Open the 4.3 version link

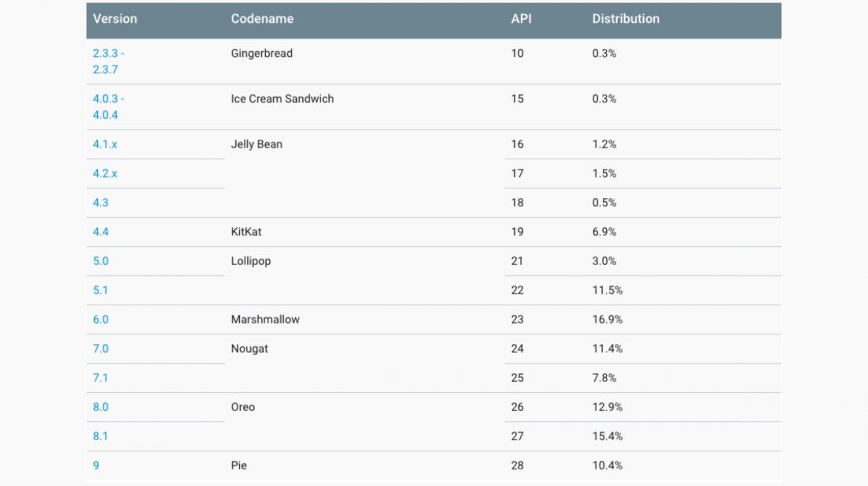(101, 203)
